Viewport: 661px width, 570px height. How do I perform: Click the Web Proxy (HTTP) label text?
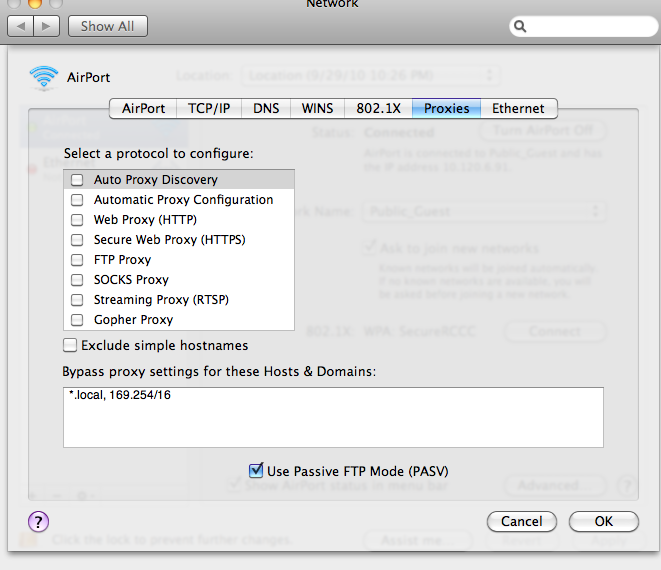point(145,220)
